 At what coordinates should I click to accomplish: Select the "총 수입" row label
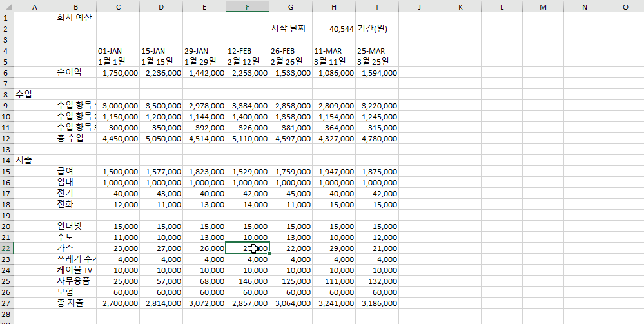click(75, 139)
